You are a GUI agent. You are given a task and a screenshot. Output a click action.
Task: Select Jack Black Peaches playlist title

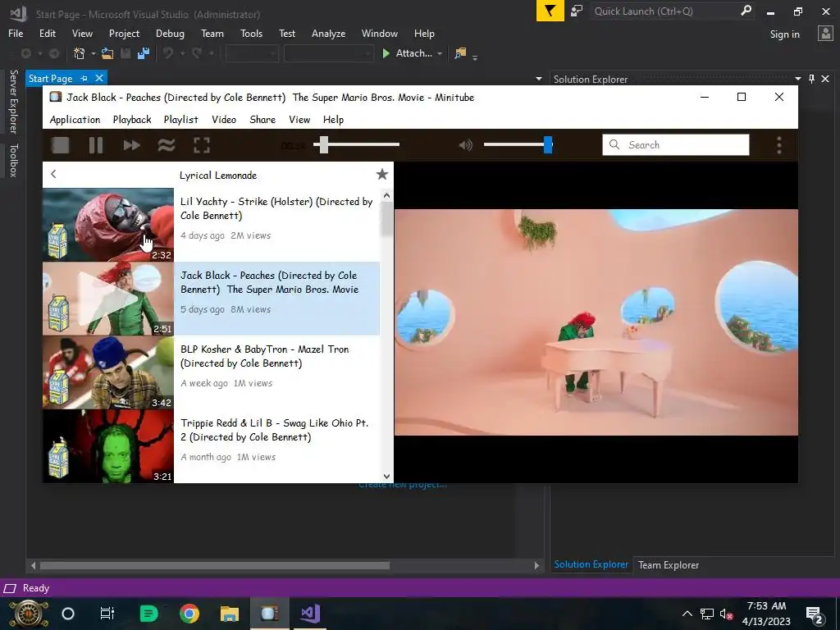point(269,282)
